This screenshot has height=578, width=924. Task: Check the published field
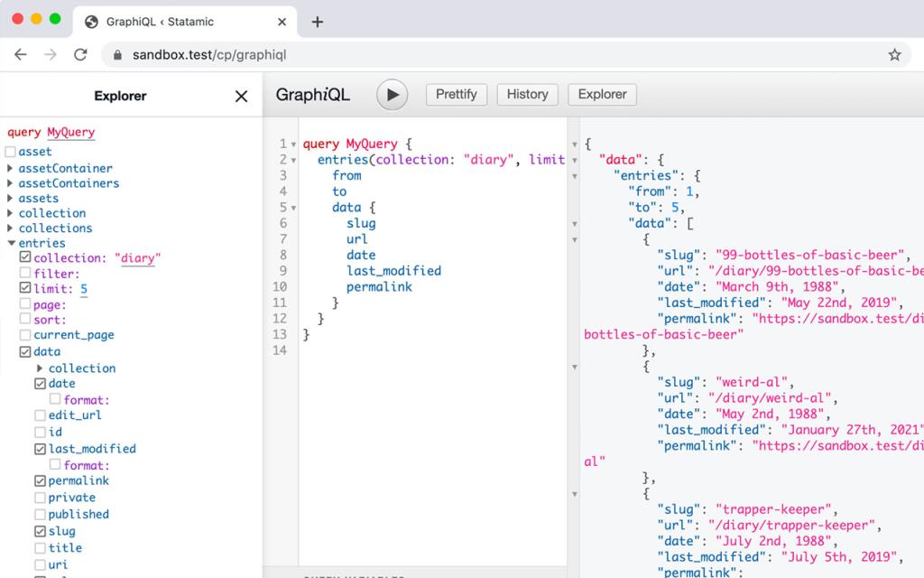[x=40, y=514]
